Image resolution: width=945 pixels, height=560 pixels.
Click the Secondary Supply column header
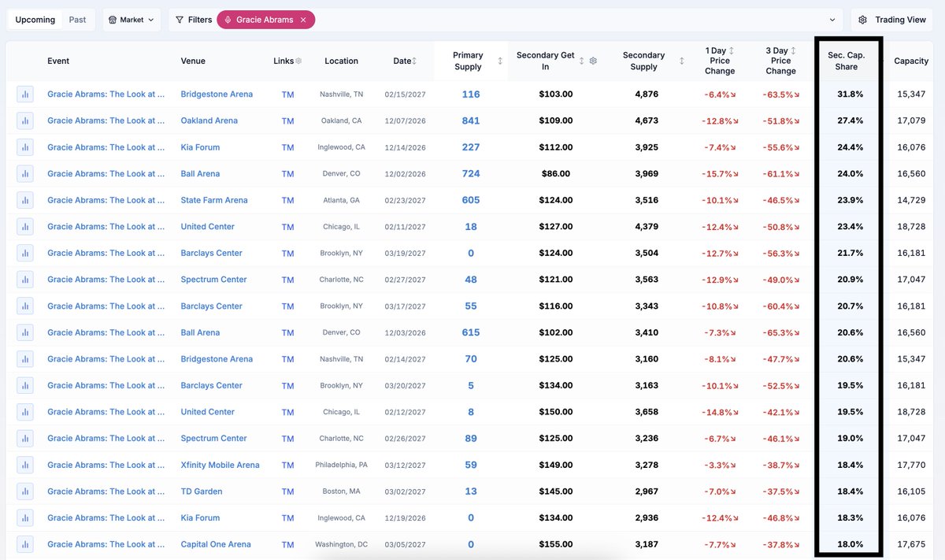[643, 61]
